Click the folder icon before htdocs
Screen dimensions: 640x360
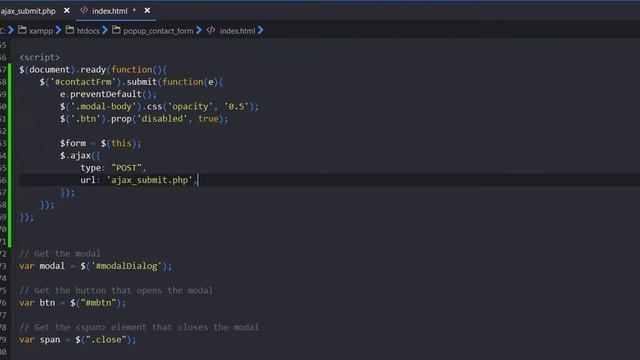pos(70,30)
